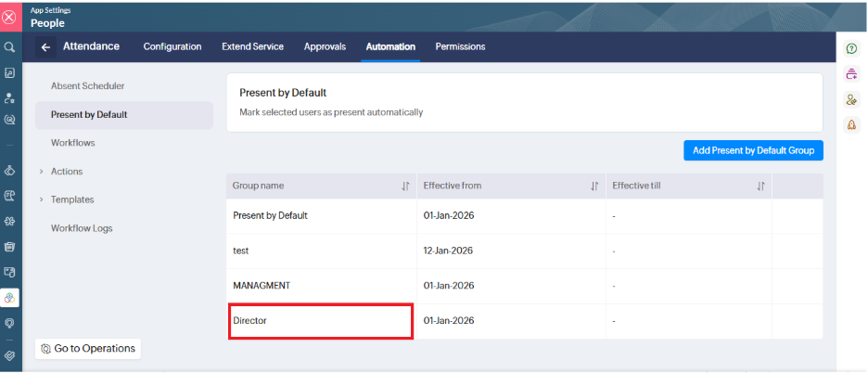Image resolution: width=868 pixels, height=373 pixels.
Task: Sort by Effective from column arrows
Action: [594, 186]
